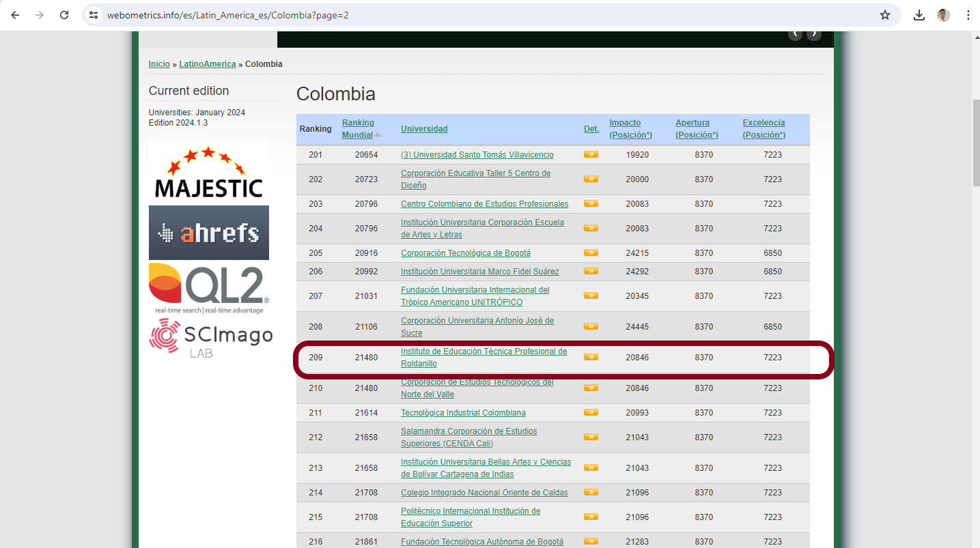Open Colegio Integrado Nacional Oriente de Caldas link
The height and width of the screenshot is (548, 980).
click(484, 493)
